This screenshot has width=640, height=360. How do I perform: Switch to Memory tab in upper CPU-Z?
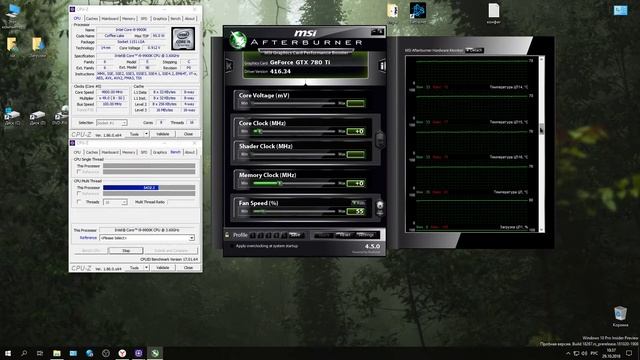129,19
